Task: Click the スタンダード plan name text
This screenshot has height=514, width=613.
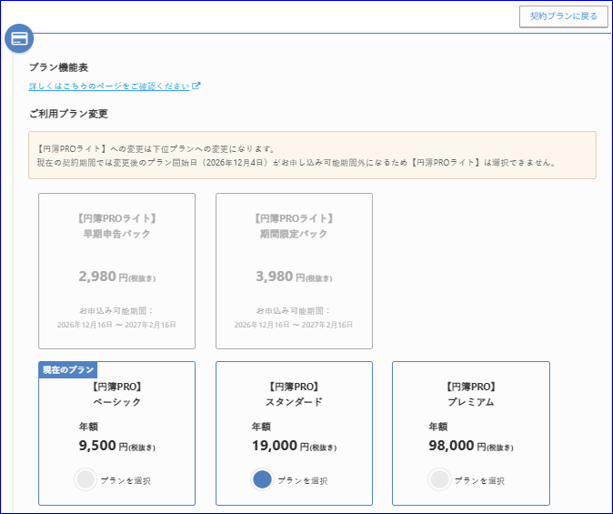Action: pos(294,402)
